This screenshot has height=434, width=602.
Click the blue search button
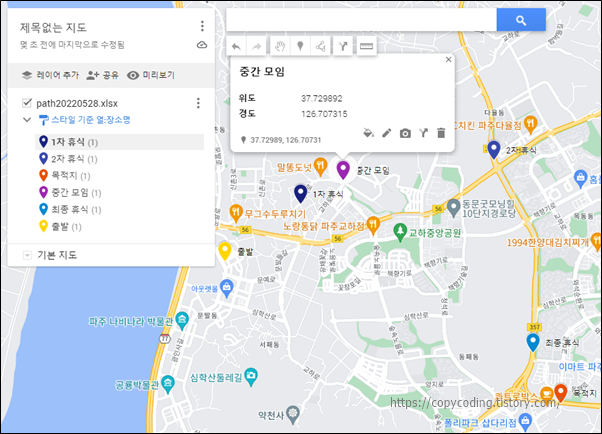pos(521,20)
